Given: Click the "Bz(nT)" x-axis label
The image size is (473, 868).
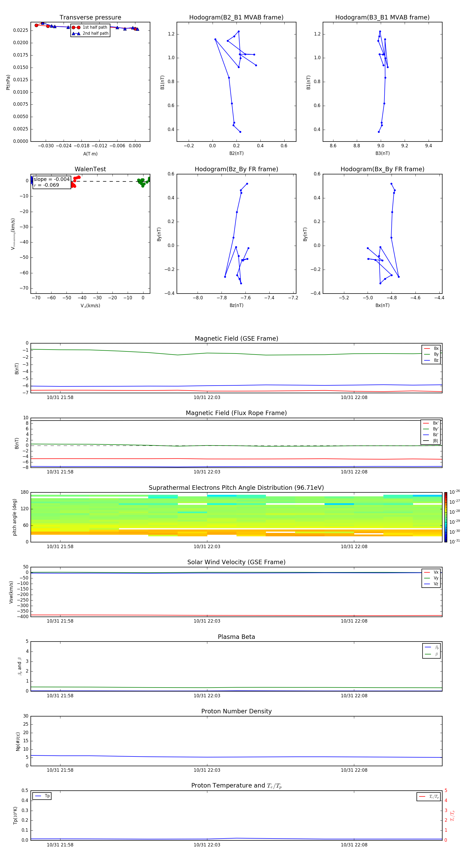Looking at the screenshot, I should click(x=236, y=305).
